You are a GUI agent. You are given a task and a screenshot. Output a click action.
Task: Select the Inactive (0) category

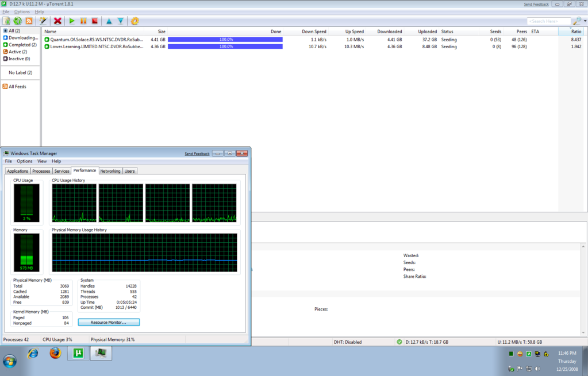pyautogui.click(x=17, y=59)
